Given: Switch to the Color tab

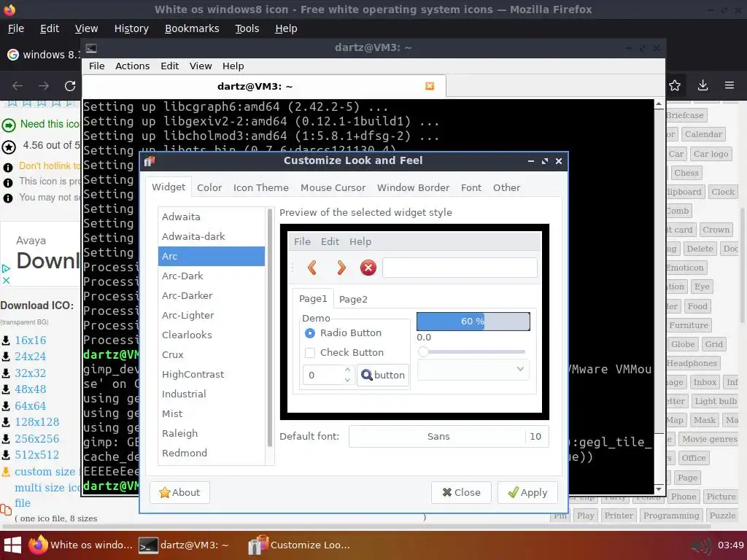Looking at the screenshot, I should pyautogui.click(x=209, y=187).
